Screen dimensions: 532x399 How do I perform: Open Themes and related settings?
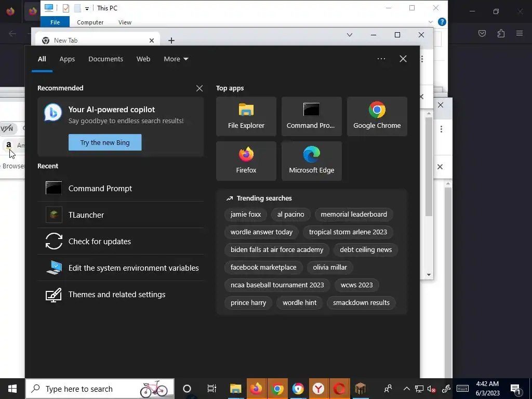click(121, 294)
